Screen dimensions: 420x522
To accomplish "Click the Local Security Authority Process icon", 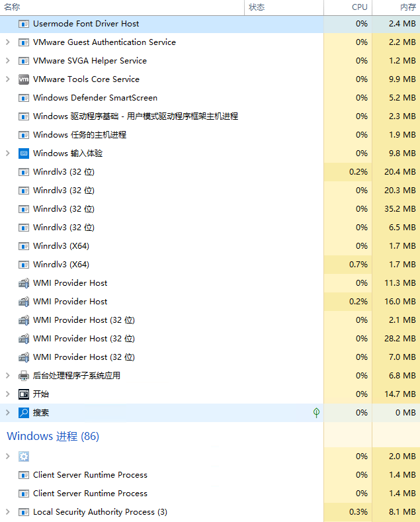I will (x=24, y=512).
